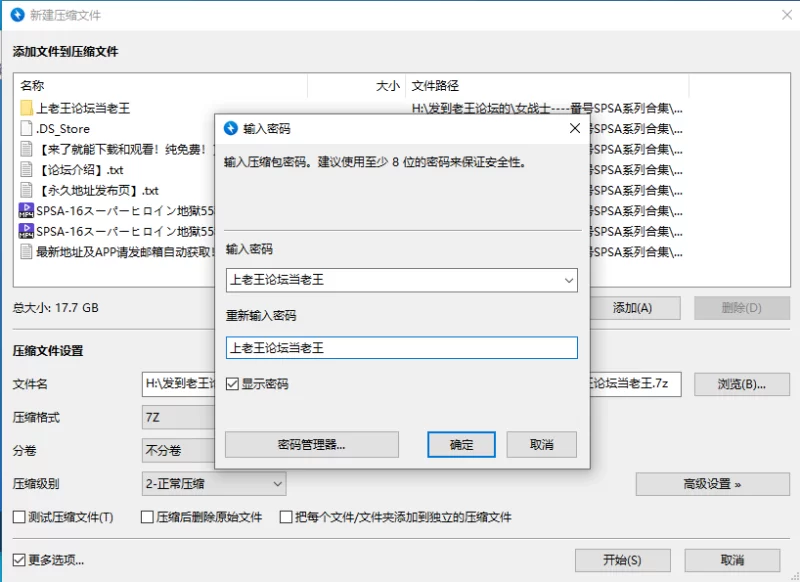
Task: Open the 分卷 不分卷 dropdown
Action: (x=178, y=450)
